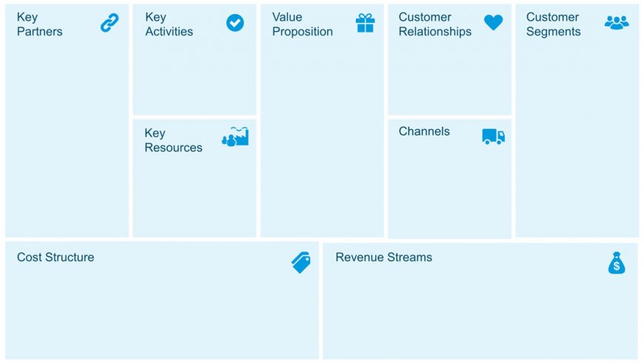Select the Customer Segments heading text
Image resolution: width=644 pixels, height=363 pixels.
[553, 24]
